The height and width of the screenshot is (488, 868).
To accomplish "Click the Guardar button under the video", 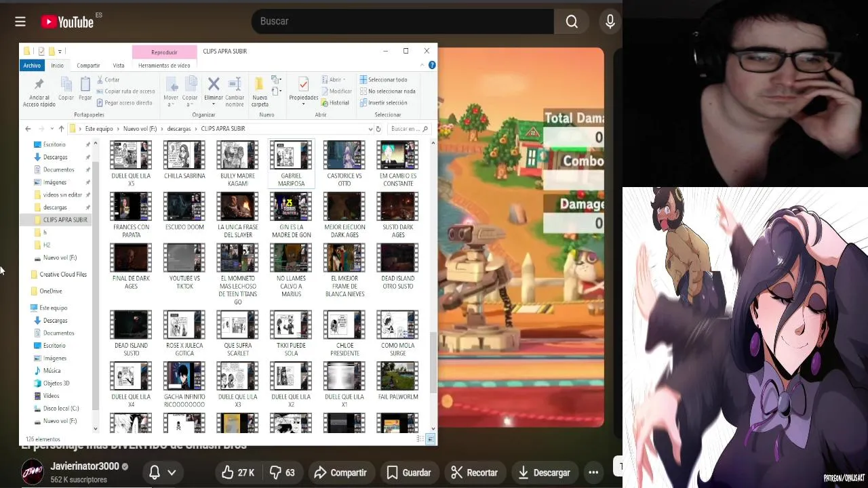I will coord(409,472).
